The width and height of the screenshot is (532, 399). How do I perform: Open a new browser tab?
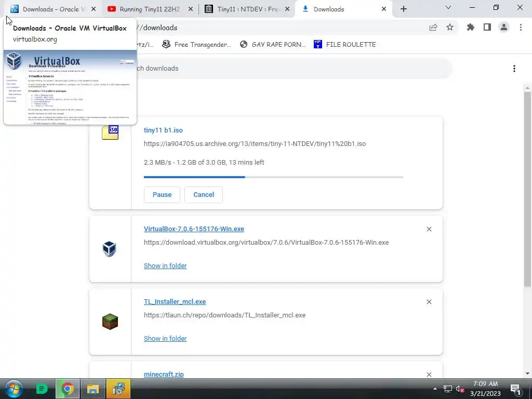[403, 9]
